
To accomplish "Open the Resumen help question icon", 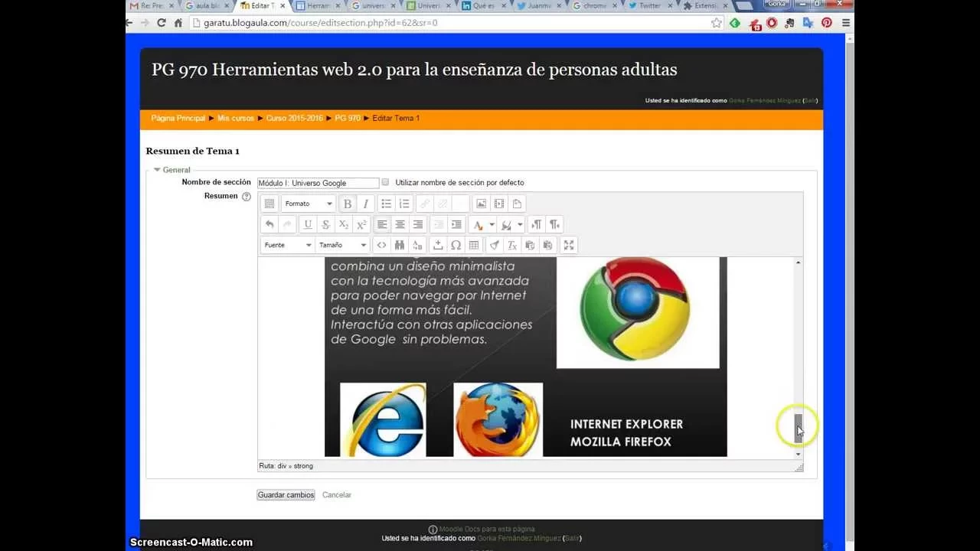I will pos(247,197).
